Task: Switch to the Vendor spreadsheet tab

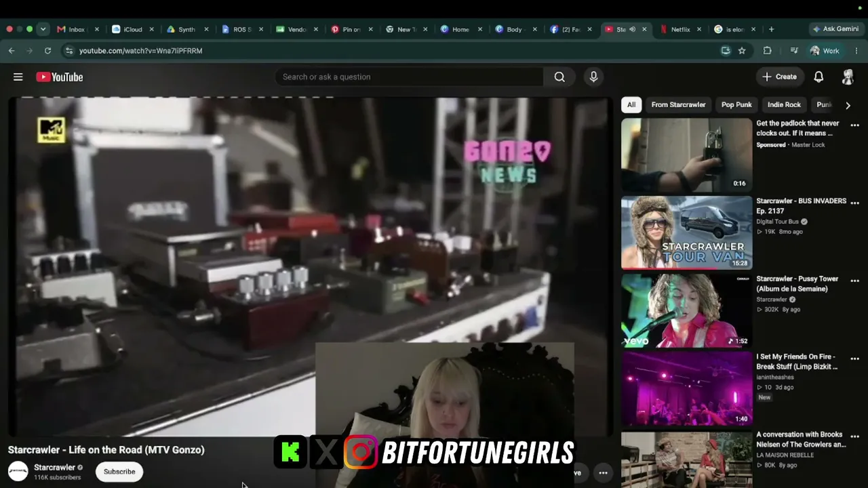Action: 297,29
